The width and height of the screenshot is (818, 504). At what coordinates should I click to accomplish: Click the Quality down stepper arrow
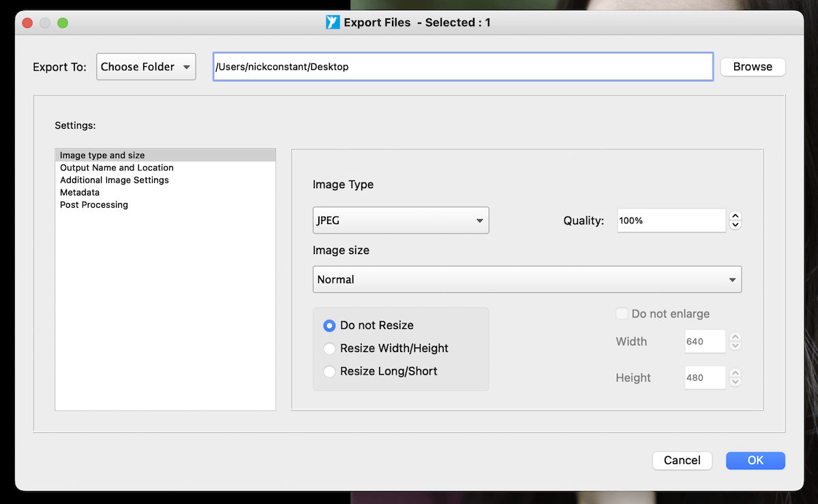[735, 224]
